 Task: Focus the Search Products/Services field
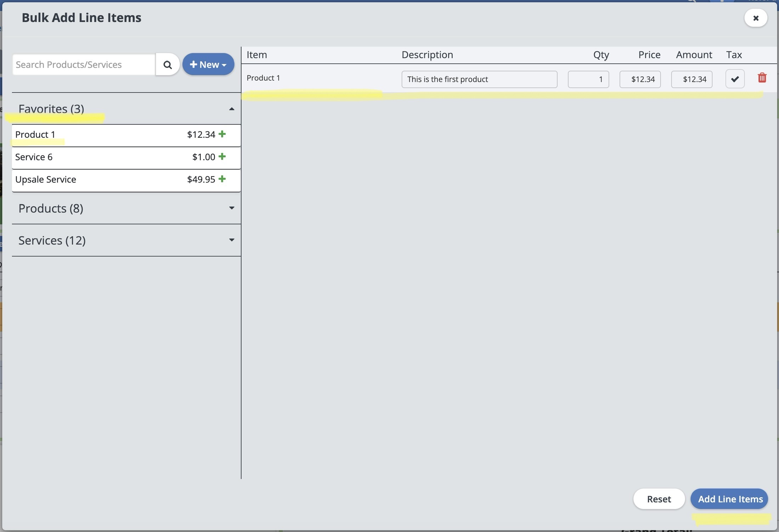click(84, 65)
